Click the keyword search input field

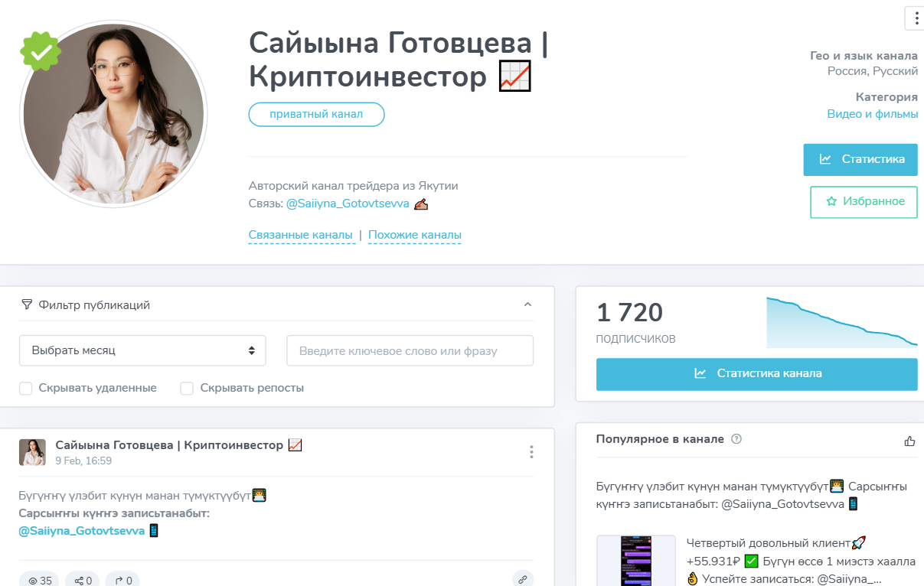[x=410, y=350]
